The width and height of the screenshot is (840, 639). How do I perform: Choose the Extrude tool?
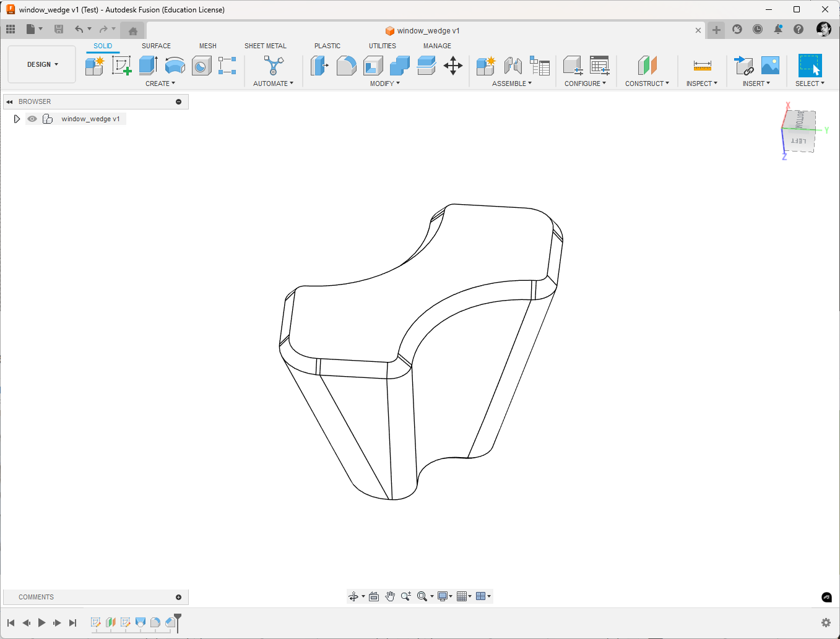click(x=149, y=66)
